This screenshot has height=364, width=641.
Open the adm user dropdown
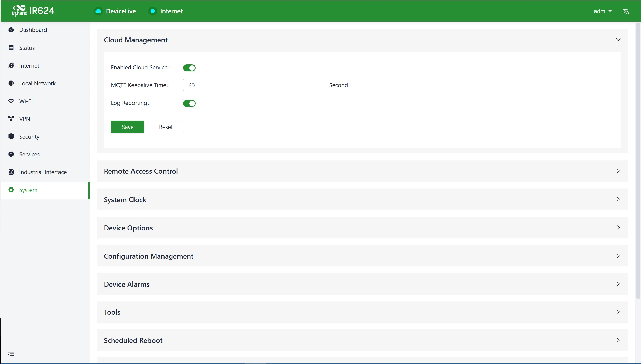coord(603,11)
